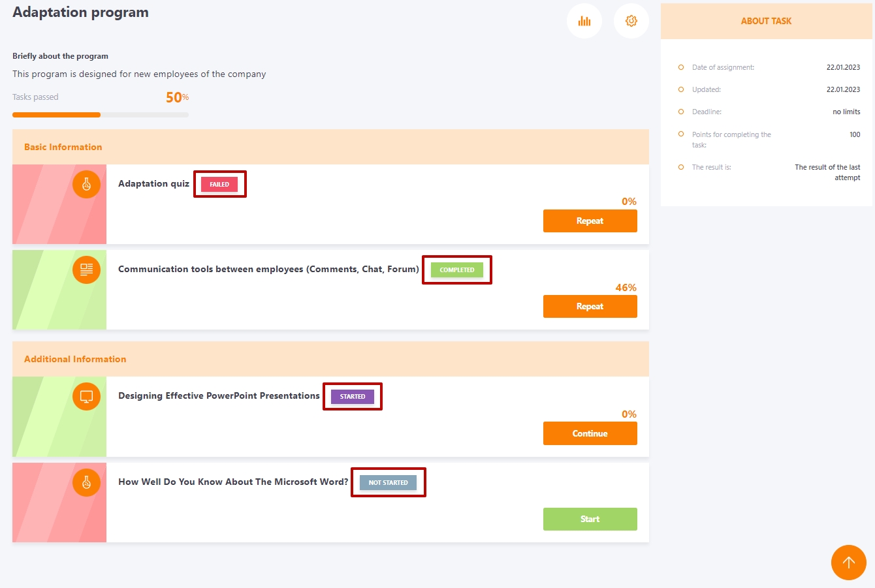Open Communication tools between employees title
The width and height of the screenshot is (875, 588).
click(x=268, y=270)
